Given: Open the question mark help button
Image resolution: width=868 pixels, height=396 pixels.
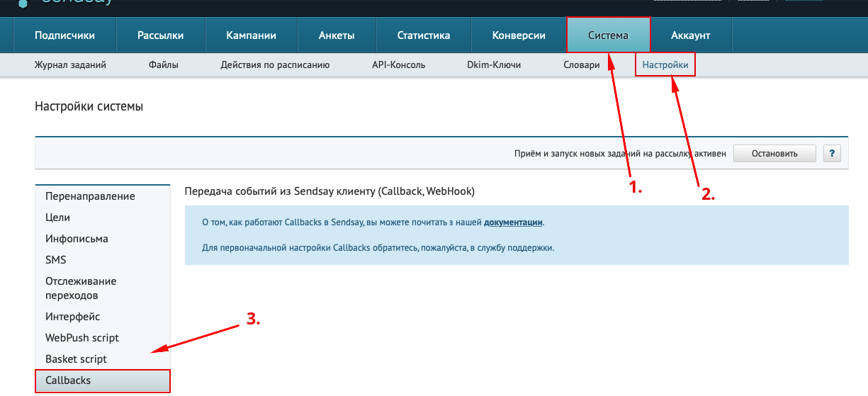Looking at the screenshot, I should 832,153.
